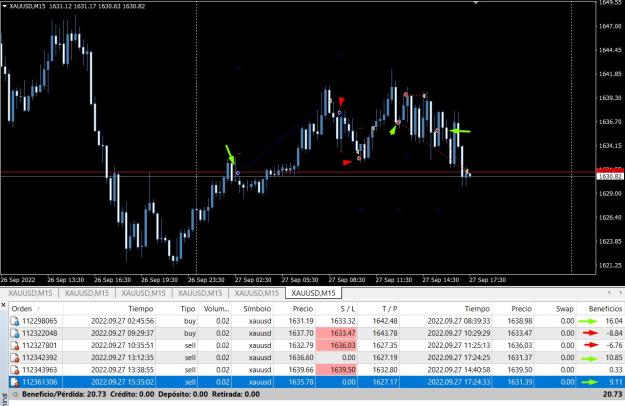Select order number 112322048
The width and height of the screenshot is (625, 406).
point(40,333)
